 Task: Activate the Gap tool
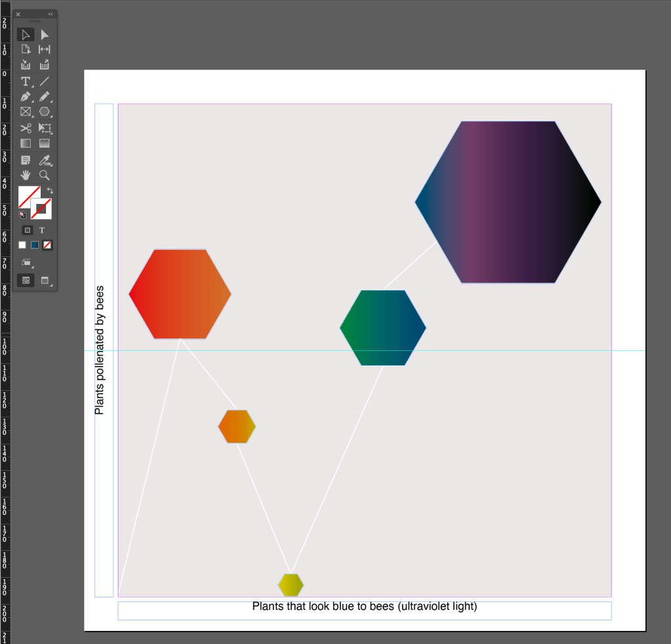pyautogui.click(x=45, y=50)
